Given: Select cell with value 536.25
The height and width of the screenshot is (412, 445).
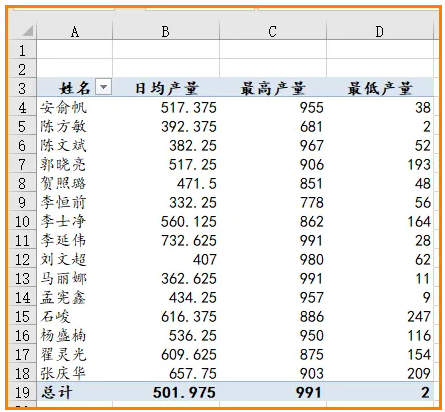Looking at the screenshot, I should (x=166, y=335).
